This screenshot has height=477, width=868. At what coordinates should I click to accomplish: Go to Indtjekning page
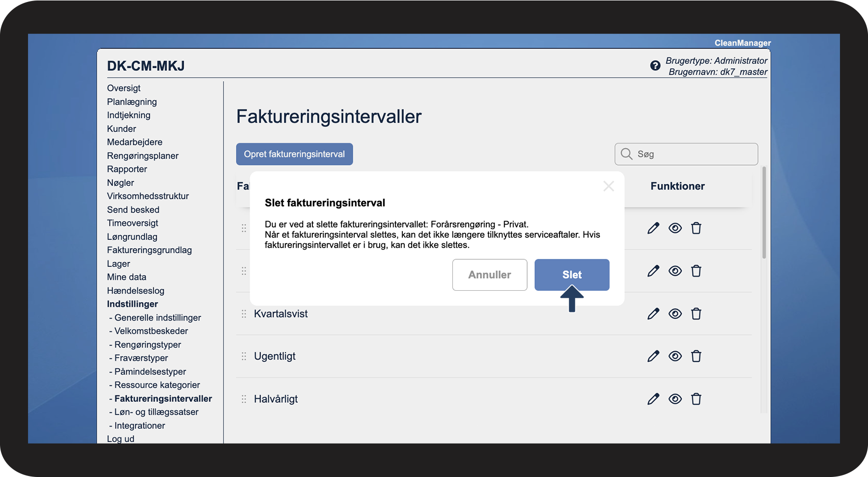pos(129,115)
